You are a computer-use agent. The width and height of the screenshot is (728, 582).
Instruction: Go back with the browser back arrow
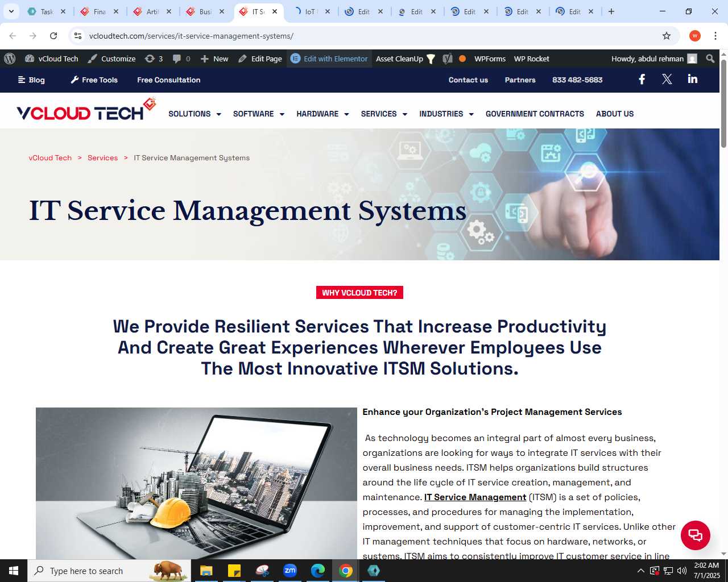pos(13,36)
